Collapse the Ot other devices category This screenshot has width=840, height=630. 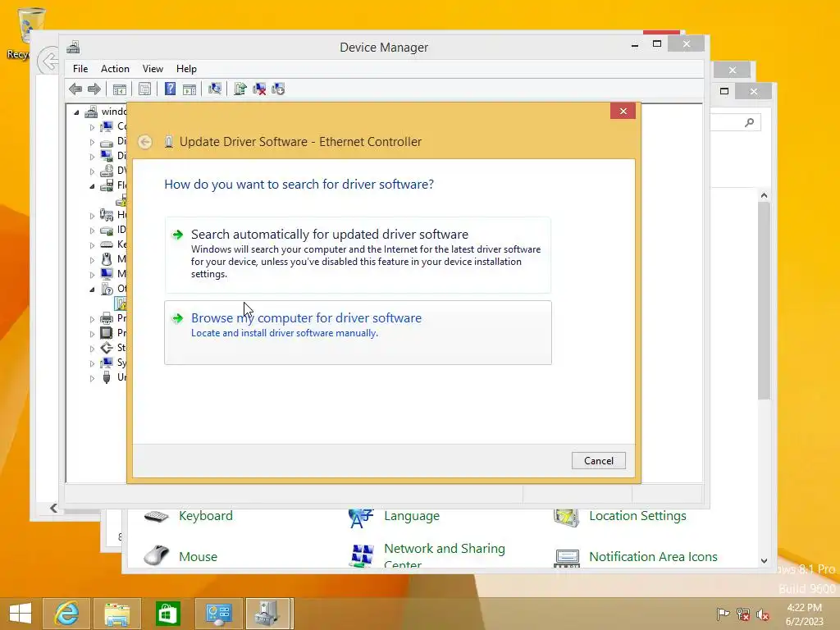92,290
